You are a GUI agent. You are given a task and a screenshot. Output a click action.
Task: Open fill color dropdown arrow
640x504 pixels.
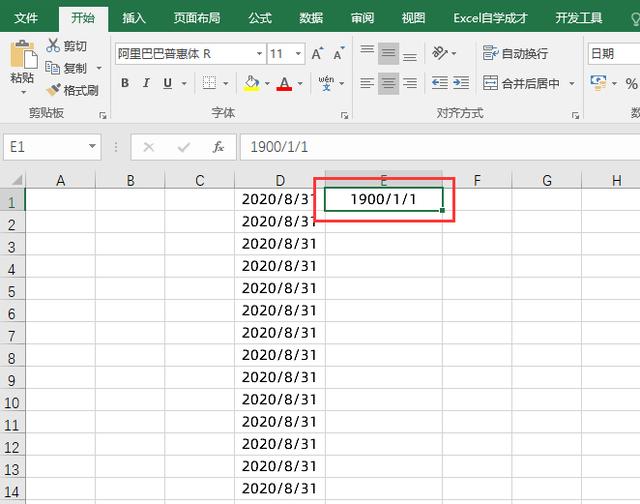[x=267, y=83]
